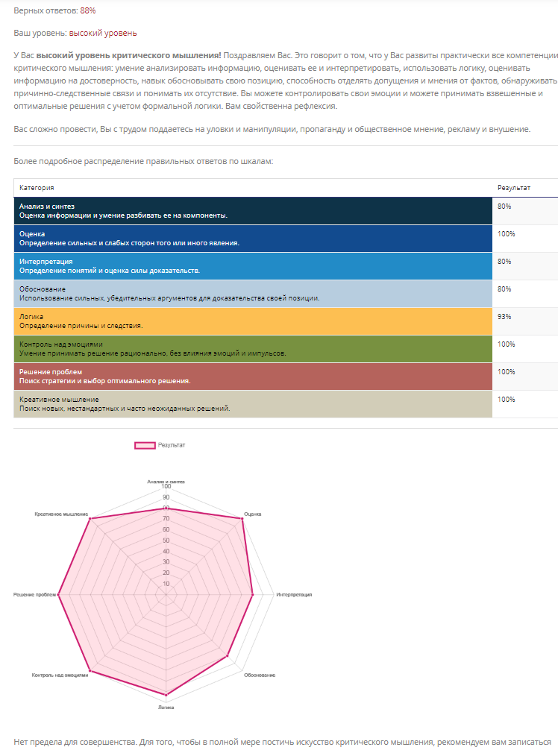Click the Категория column header
The image size is (558, 756).
pos(37,188)
